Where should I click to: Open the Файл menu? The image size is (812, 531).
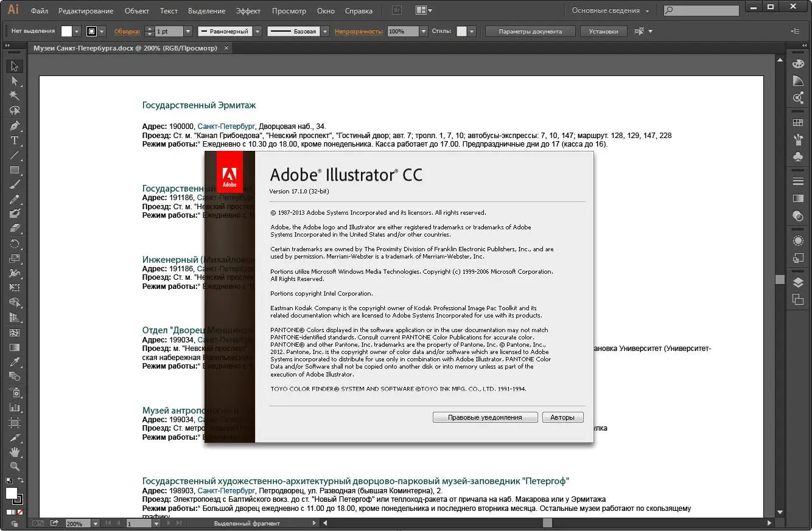click(x=40, y=11)
